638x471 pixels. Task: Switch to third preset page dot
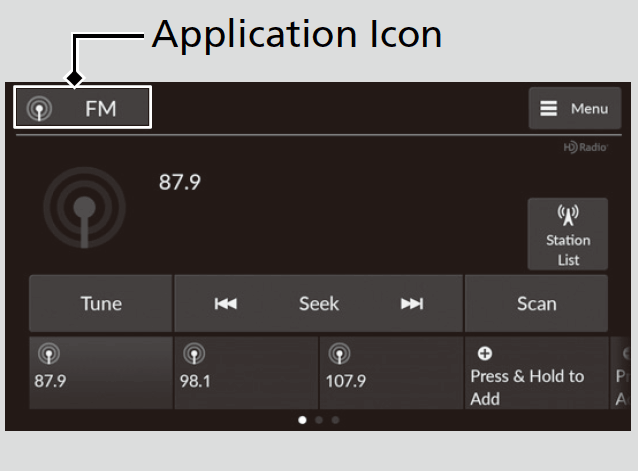(x=335, y=420)
